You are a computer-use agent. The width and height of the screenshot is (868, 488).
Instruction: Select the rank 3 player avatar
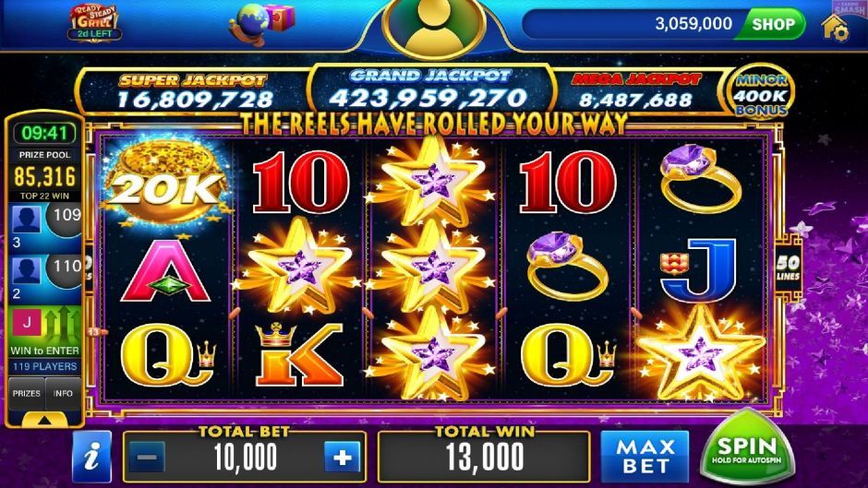click(27, 220)
